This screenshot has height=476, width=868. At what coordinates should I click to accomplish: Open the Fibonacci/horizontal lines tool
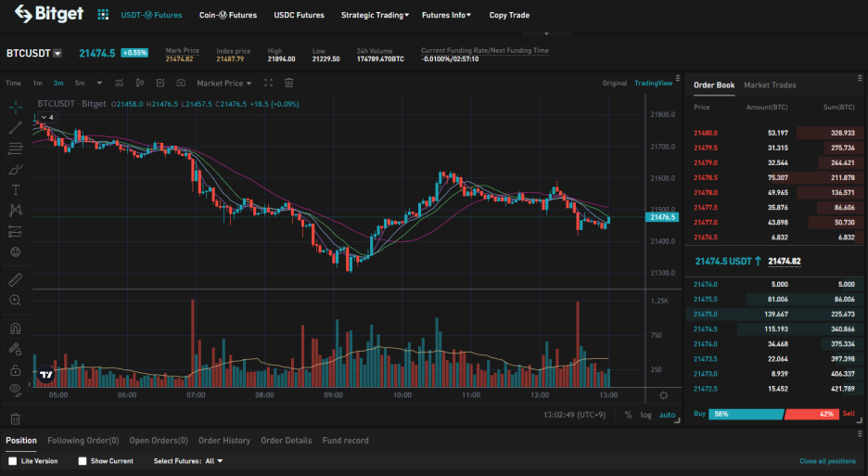[x=16, y=148]
